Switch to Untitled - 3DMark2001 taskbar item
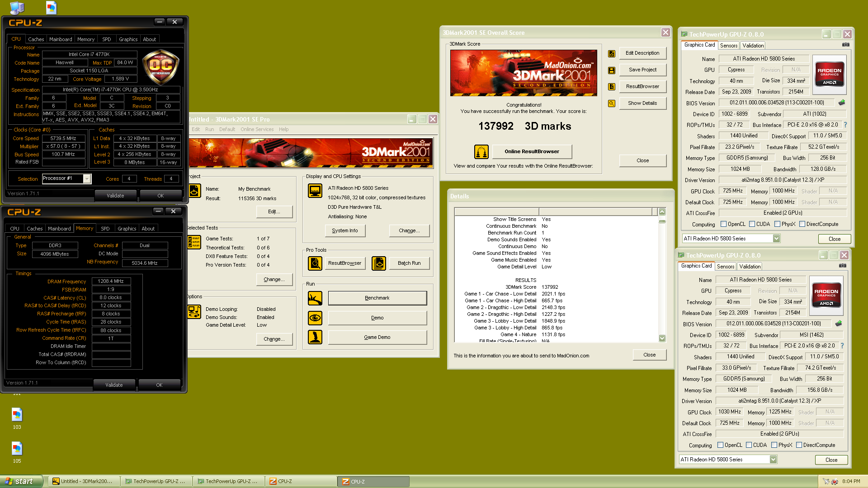Image resolution: width=868 pixels, height=488 pixels. pyautogui.click(x=84, y=482)
